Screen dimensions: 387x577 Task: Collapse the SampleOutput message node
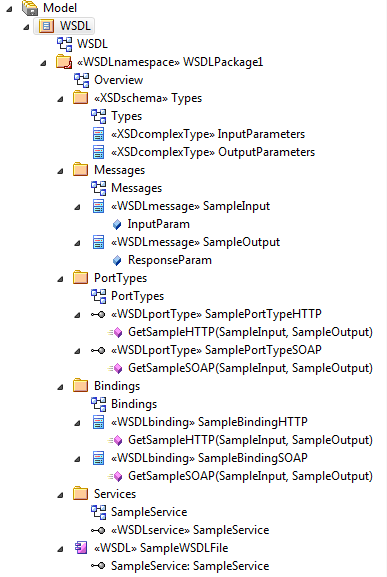point(77,244)
